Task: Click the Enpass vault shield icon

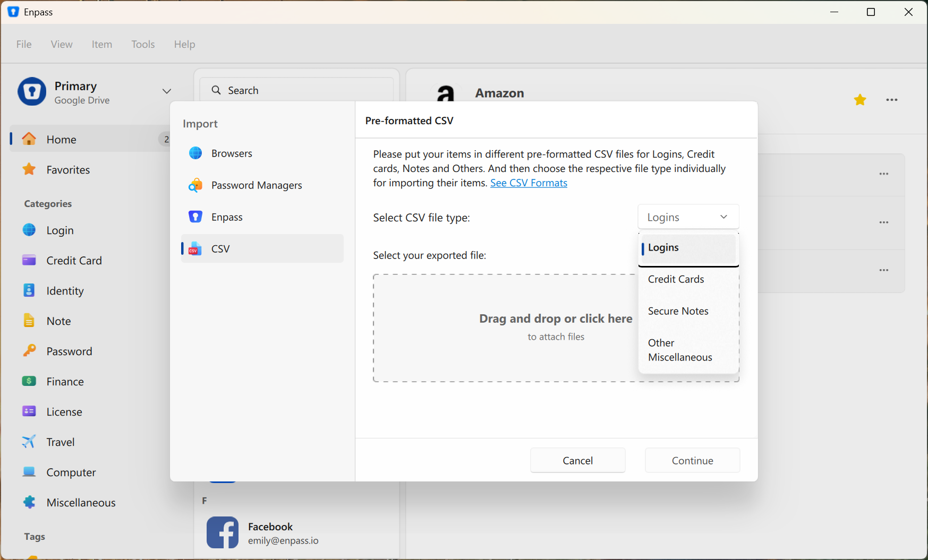Action: tap(32, 91)
